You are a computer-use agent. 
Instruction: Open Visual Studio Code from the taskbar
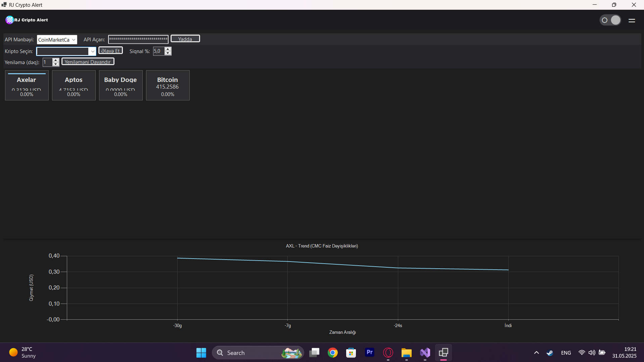425,353
